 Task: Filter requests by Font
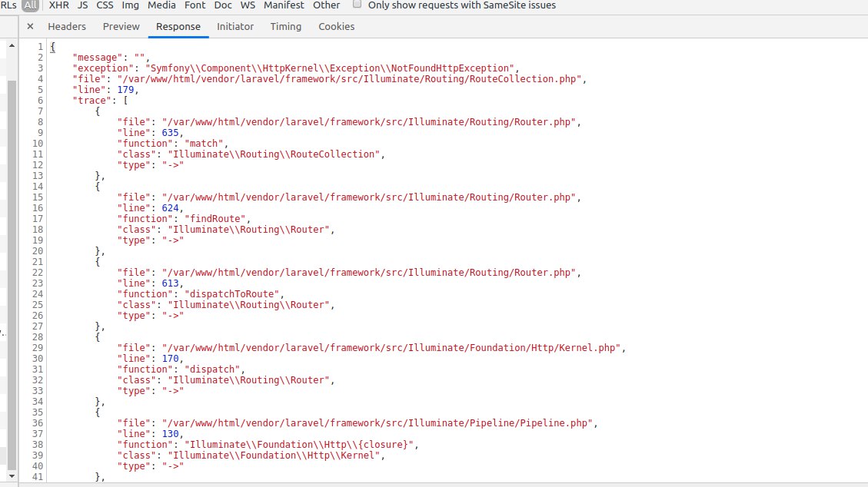click(x=195, y=5)
